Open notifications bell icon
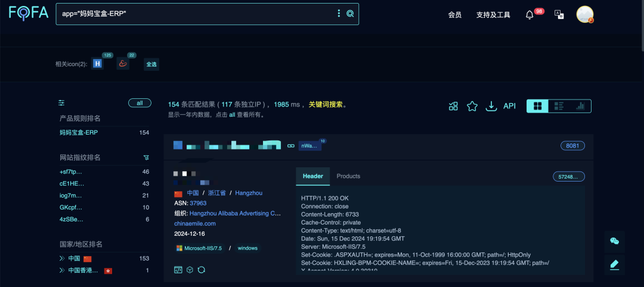Image resolution: width=644 pixels, height=287 pixels. click(x=530, y=15)
